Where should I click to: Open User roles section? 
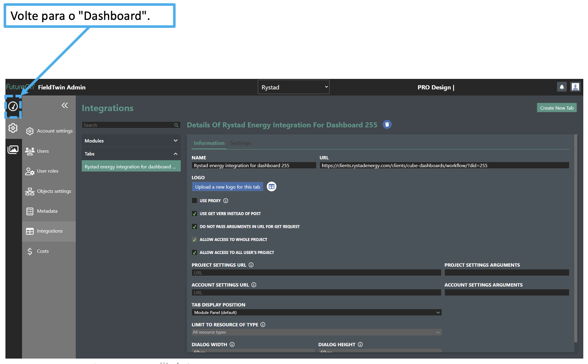[49, 171]
